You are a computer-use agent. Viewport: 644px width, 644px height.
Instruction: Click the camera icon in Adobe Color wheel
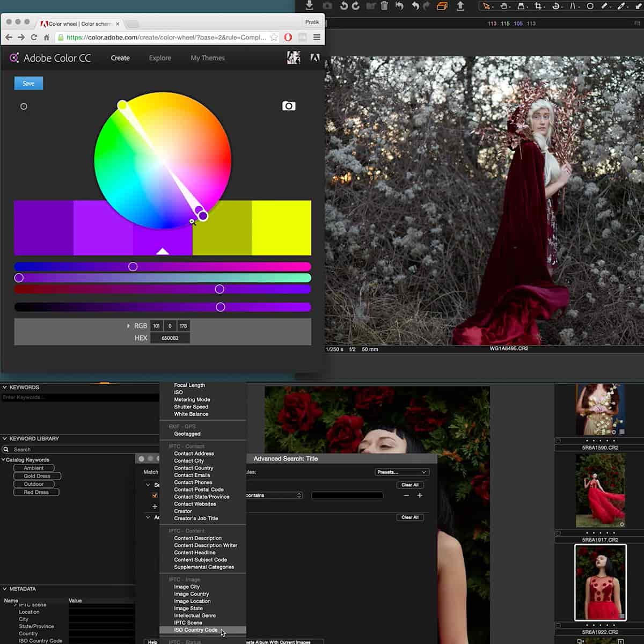point(289,106)
